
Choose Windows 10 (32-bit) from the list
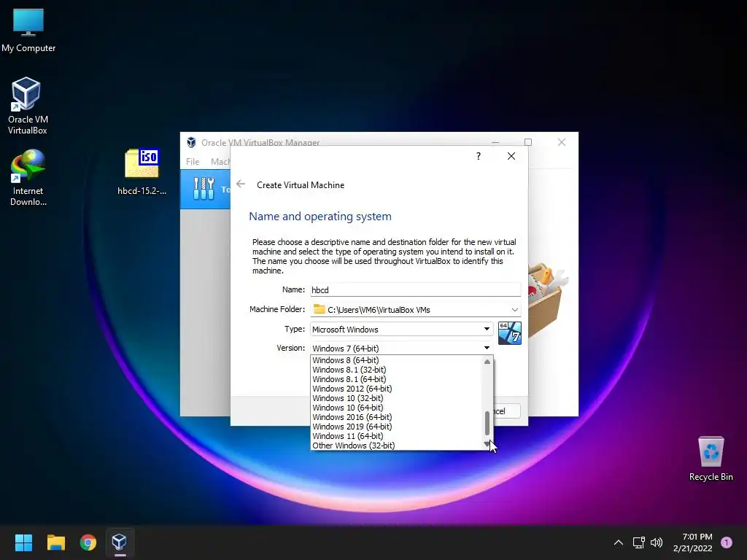point(396,398)
